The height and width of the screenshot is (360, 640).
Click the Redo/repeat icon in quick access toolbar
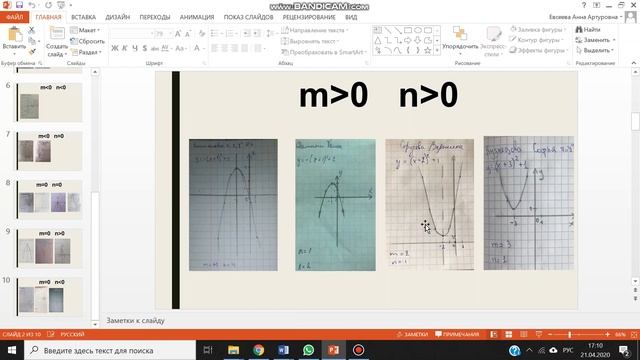48,5
